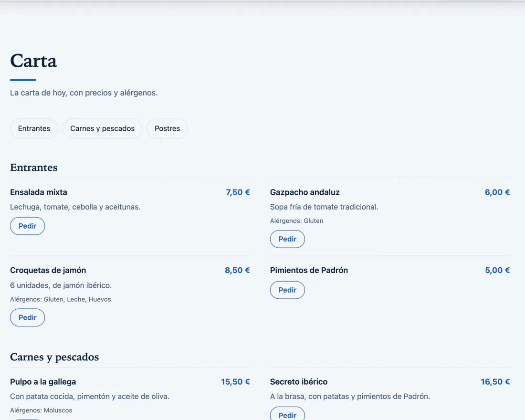Select the Postres category chip
Image resolution: width=525 pixels, height=420 pixels.
click(167, 128)
